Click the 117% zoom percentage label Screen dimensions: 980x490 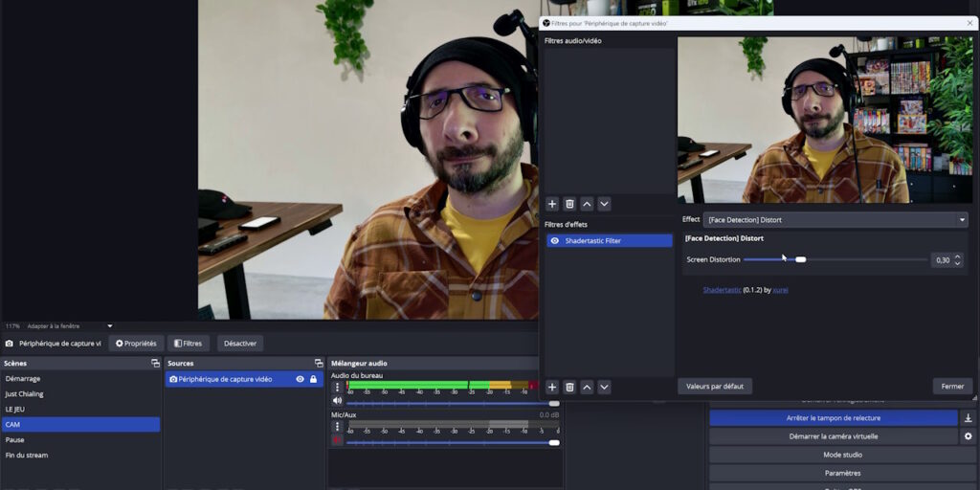pyautogui.click(x=12, y=326)
